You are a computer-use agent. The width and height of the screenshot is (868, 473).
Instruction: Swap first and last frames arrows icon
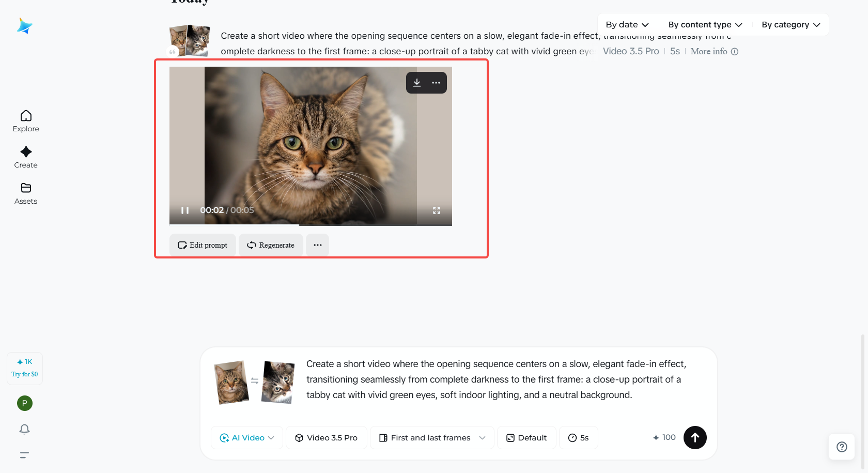(x=255, y=380)
